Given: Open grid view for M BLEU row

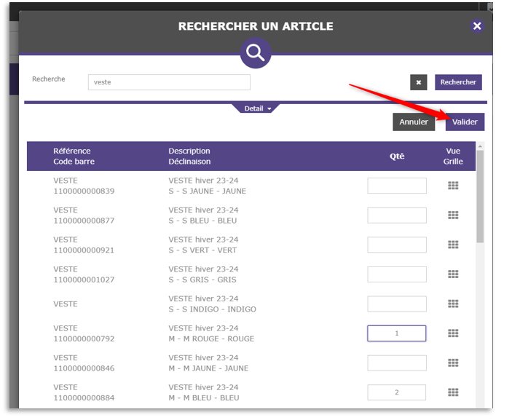Looking at the screenshot, I should pos(453,392).
